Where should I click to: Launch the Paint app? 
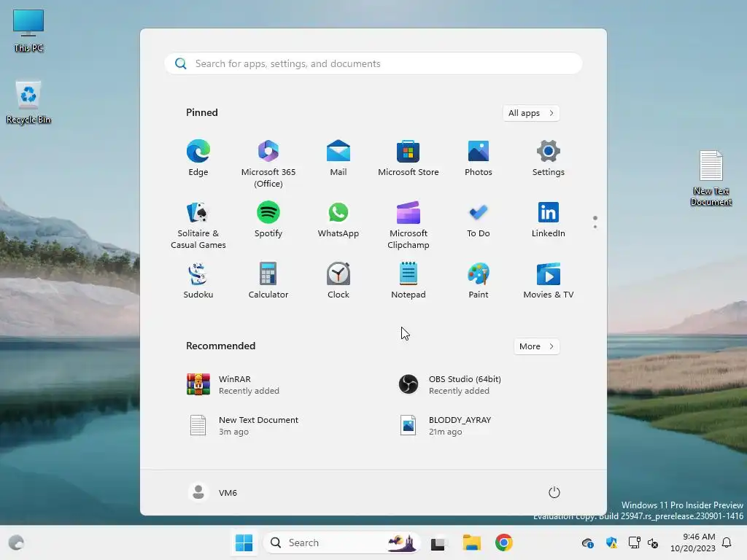tap(479, 281)
